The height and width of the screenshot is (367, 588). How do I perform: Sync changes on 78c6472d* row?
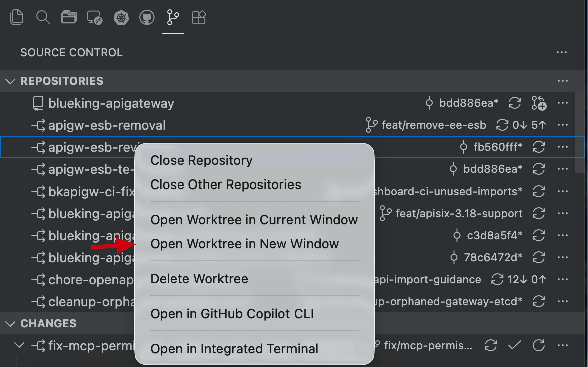point(539,257)
